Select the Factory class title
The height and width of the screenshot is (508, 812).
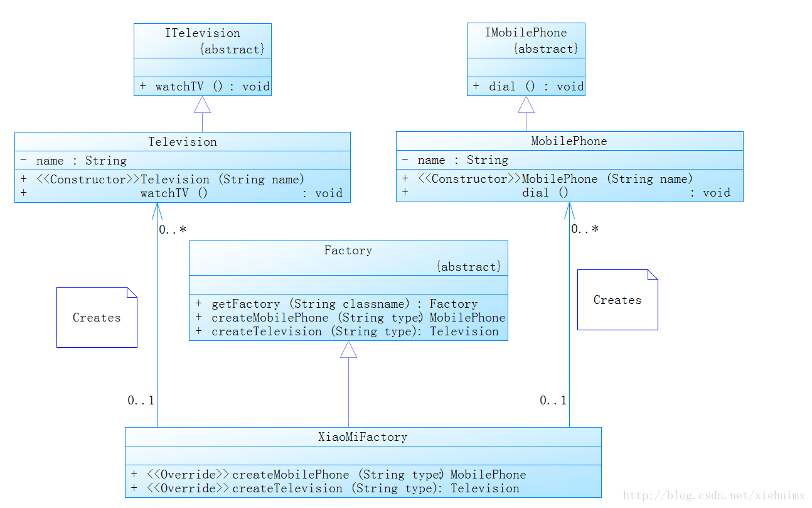tap(348, 251)
